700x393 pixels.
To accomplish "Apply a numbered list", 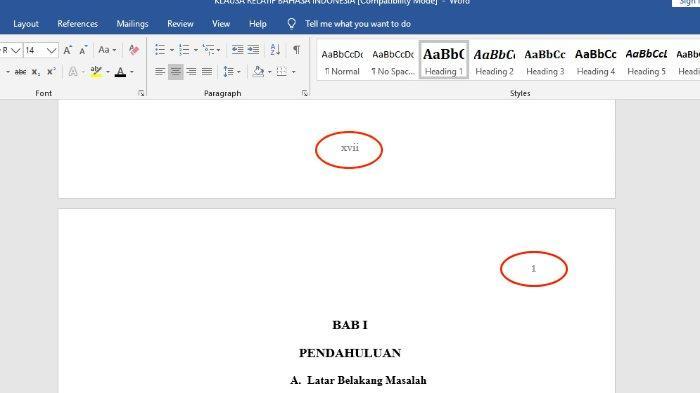I will (184, 50).
